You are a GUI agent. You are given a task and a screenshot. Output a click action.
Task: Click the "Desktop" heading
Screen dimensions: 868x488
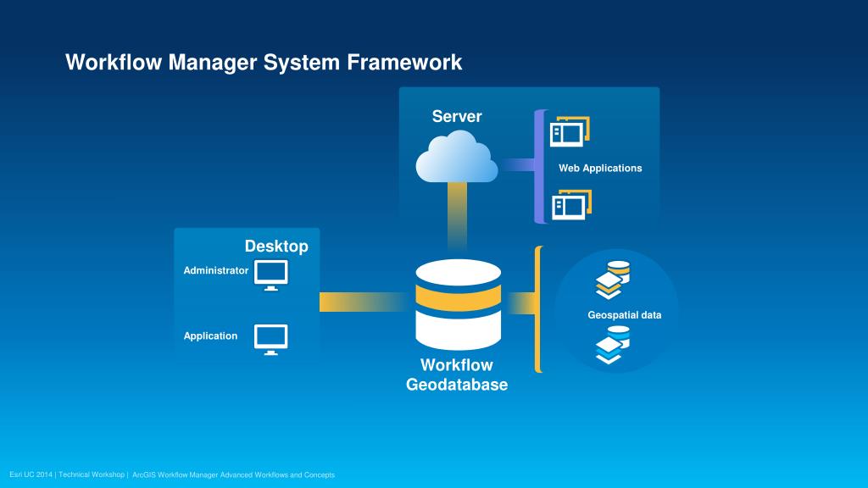tap(276, 247)
